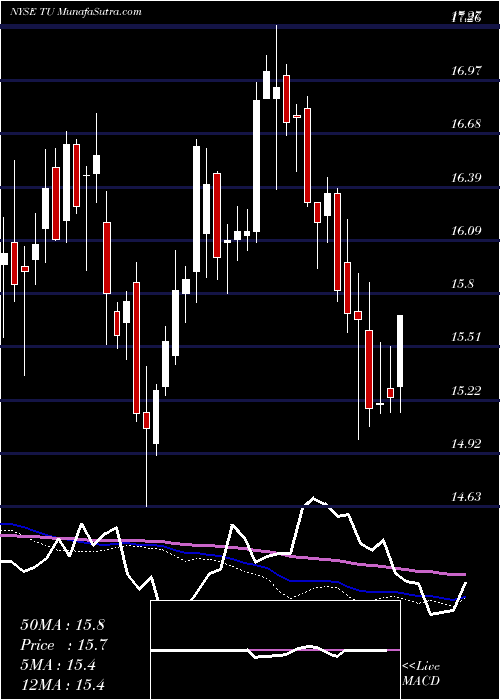
Task: Click the 12MA : 15.4 reading
Action: pos(62,684)
